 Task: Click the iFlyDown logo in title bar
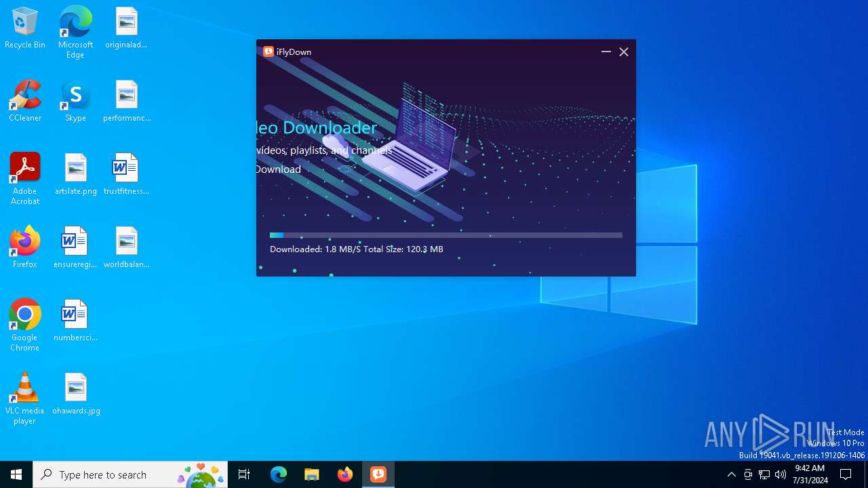click(269, 52)
